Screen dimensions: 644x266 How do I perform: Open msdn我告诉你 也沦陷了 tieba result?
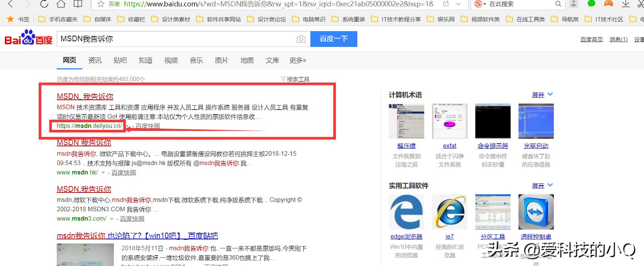pos(137,236)
